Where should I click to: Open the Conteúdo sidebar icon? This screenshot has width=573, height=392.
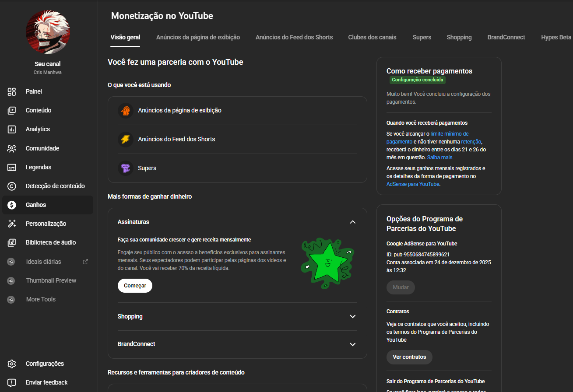[x=12, y=110]
